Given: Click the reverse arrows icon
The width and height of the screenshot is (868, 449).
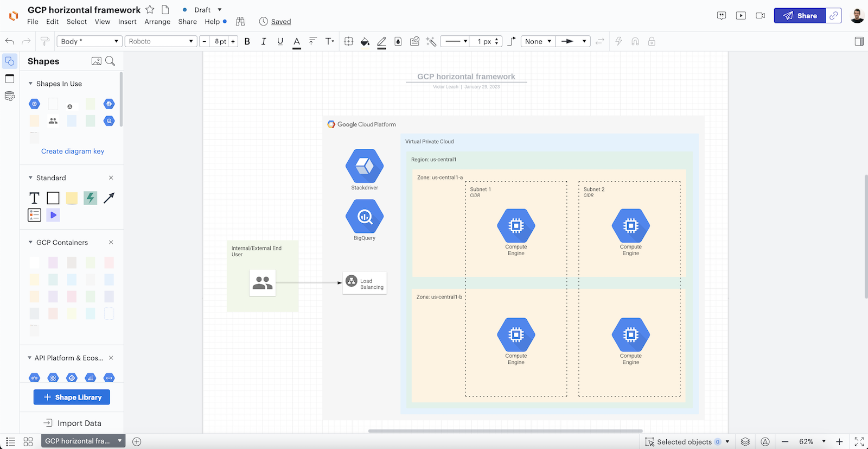Looking at the screenshot, I should point(600,41).
